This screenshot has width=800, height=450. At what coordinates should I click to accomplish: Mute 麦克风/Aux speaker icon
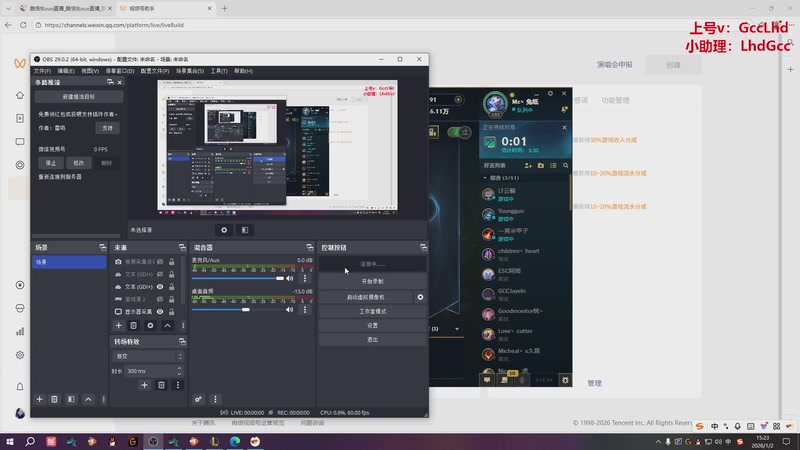[x=289, y=278]
